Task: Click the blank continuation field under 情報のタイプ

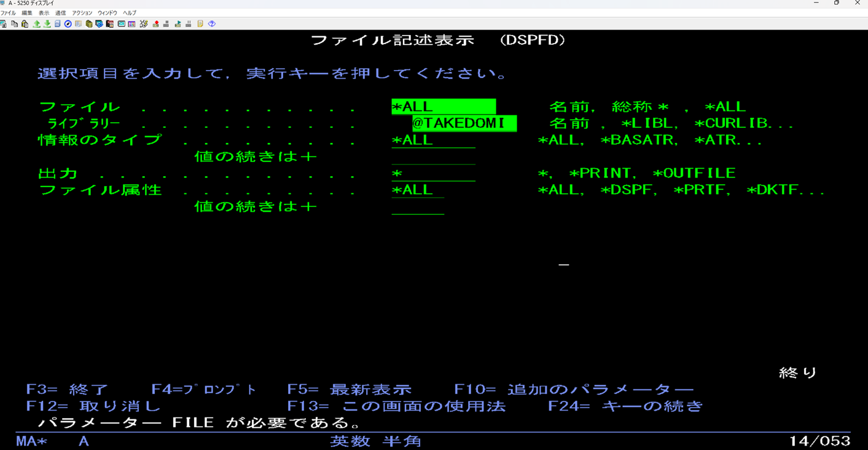Action: point(433,157)
